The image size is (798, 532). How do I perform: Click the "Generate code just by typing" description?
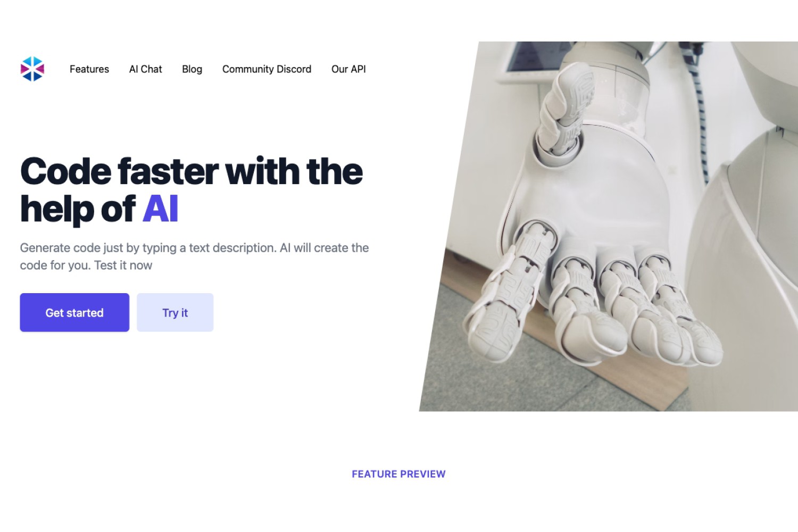(194, 256)
